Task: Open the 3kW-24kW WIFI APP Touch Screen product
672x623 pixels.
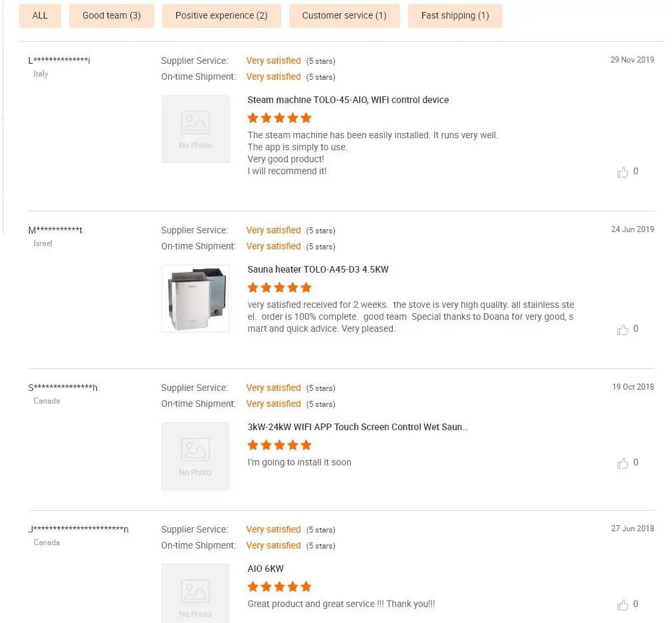Action: coord(358,427)
